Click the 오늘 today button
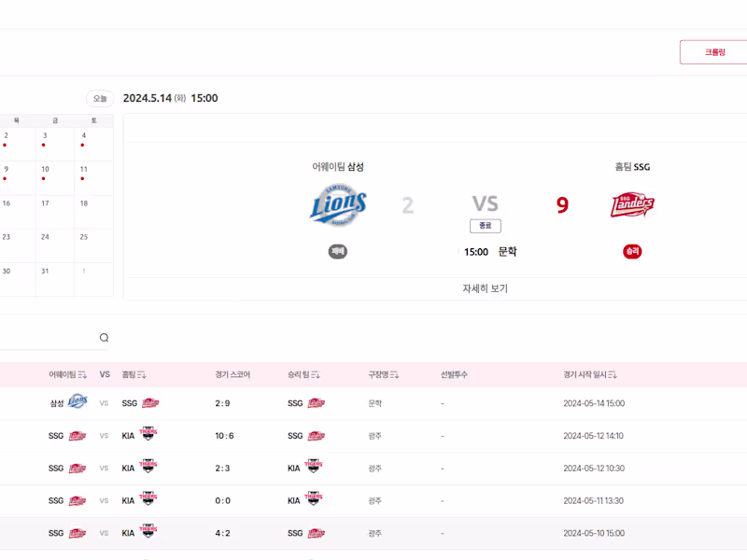The width and height of the screenshot is (747, 560). 100,98
